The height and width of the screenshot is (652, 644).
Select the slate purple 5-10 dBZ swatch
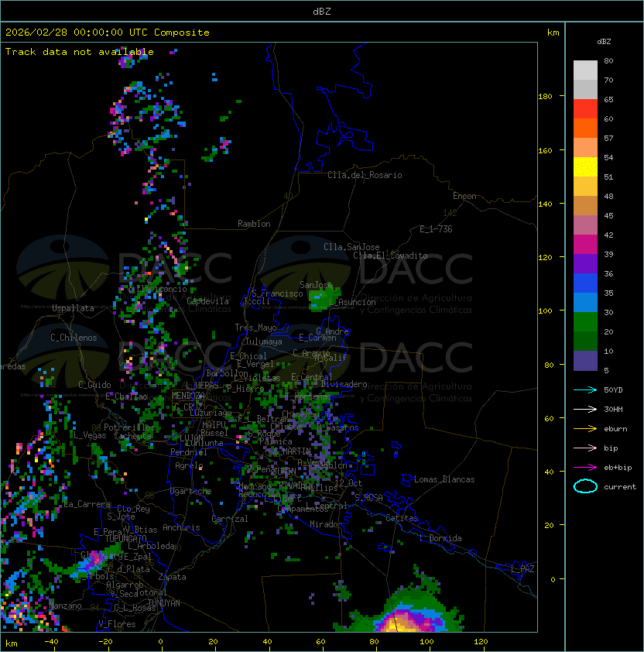[585, 361]
